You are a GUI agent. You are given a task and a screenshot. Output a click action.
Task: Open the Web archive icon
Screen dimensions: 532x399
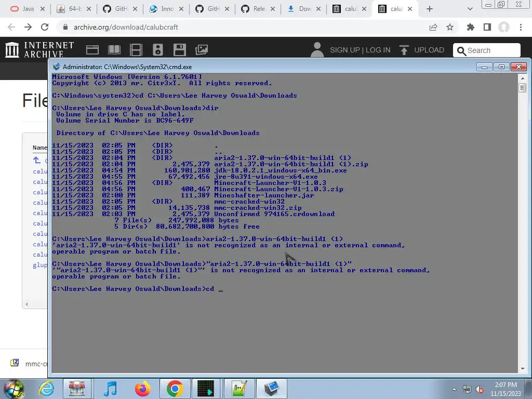[x=92, y=50]
